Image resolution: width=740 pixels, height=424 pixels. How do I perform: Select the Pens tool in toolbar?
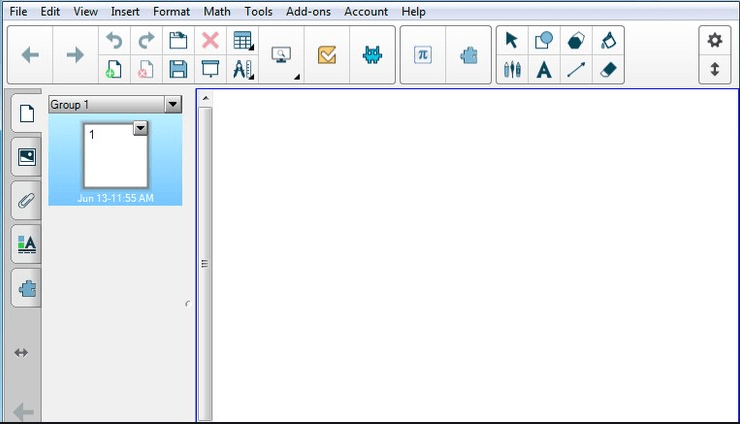[x=512, y=70]
